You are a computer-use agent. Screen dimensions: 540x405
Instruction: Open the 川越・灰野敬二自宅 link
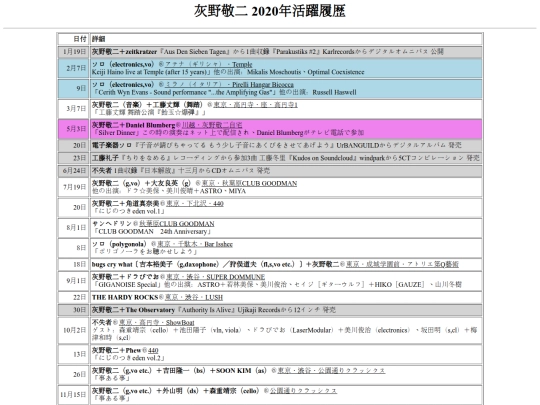click(x=212, y=125)
